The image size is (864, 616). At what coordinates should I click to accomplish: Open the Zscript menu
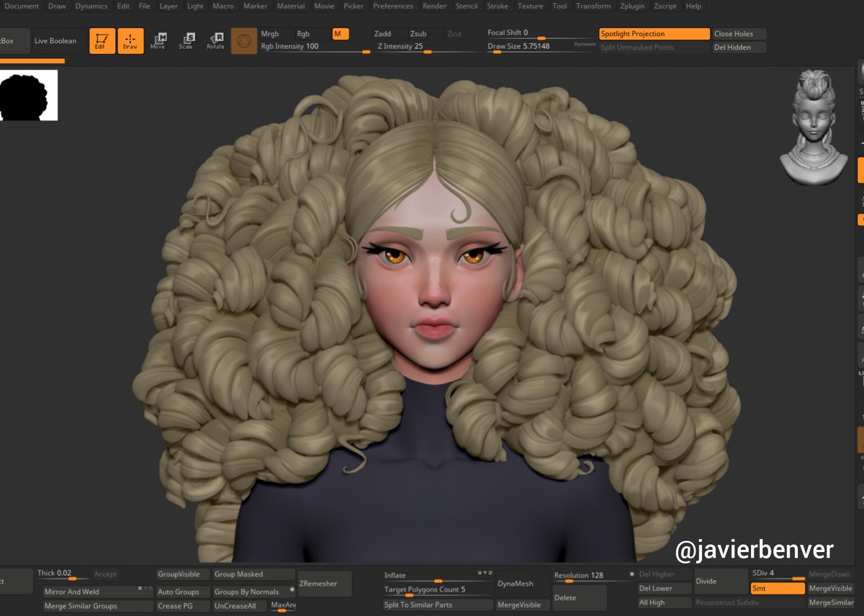(x=666, y=6)
